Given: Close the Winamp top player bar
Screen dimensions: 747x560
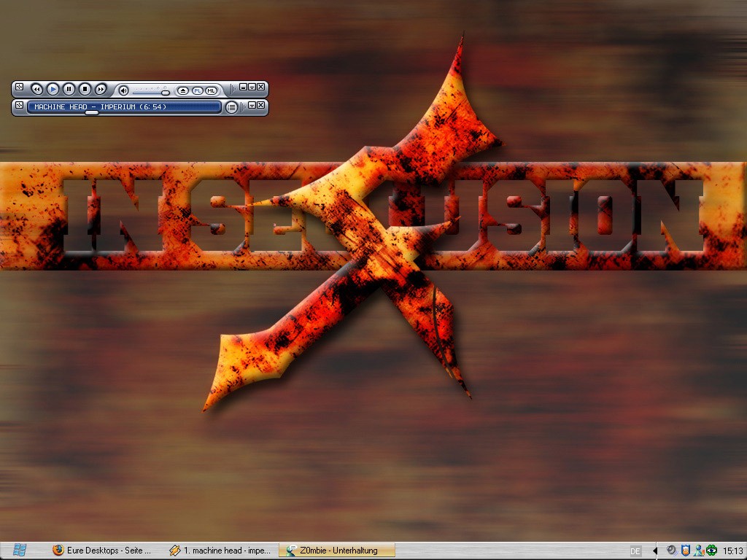Looking at the screenshot, I should click(261, 87).
